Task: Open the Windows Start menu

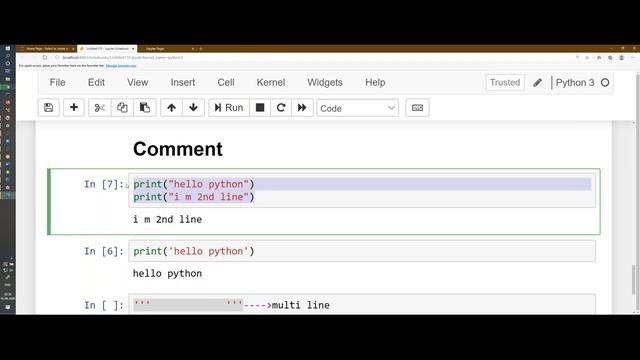Action: tap(8, 49)
